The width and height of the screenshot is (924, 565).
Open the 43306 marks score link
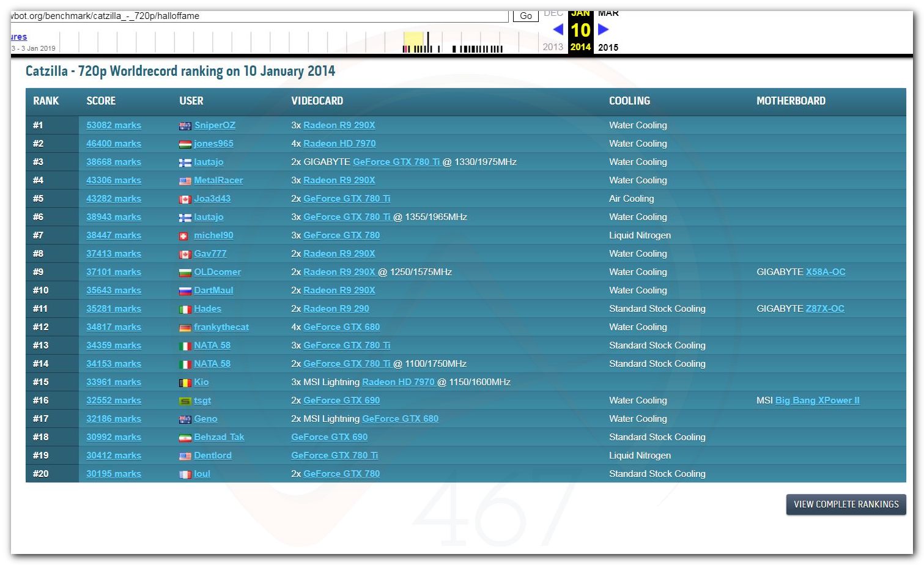[114, 180]
